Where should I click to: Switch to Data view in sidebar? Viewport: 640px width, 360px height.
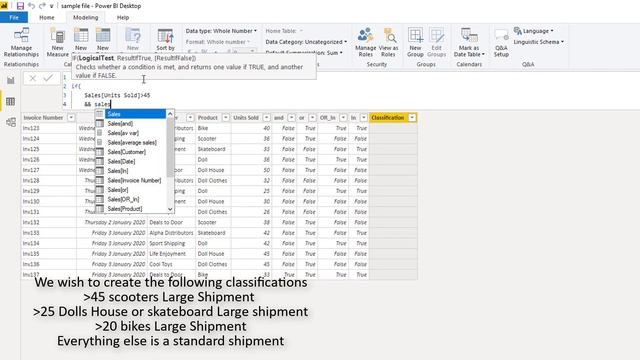[11, 101]
